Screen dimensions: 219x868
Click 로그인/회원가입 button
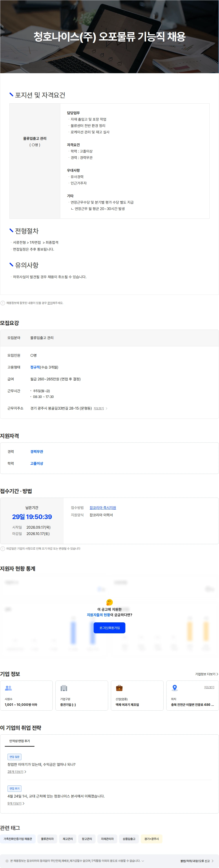(x=109, y=628)
